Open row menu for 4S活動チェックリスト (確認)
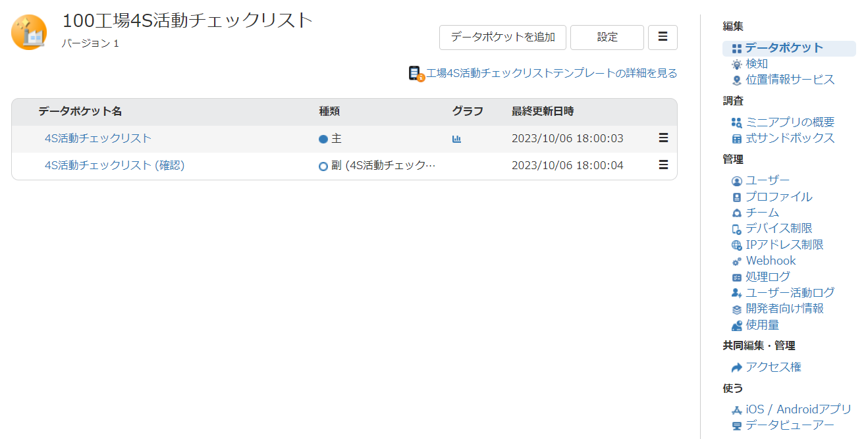 pos(663,165)
